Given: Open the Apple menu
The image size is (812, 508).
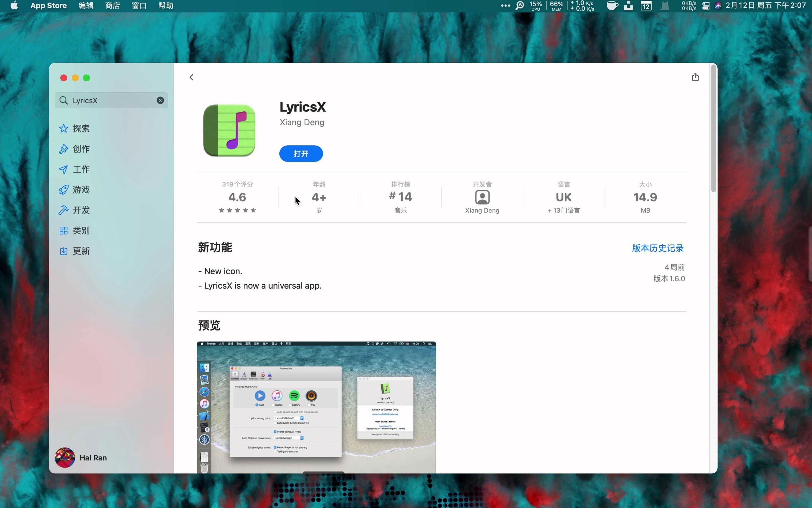Looking at the screenshot, I should [14, 5].
